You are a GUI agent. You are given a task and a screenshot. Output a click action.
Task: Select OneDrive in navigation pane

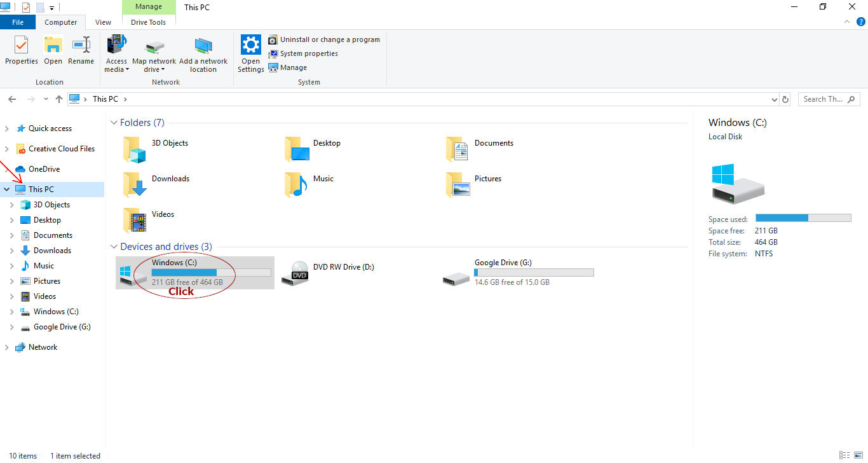point(37,169)
